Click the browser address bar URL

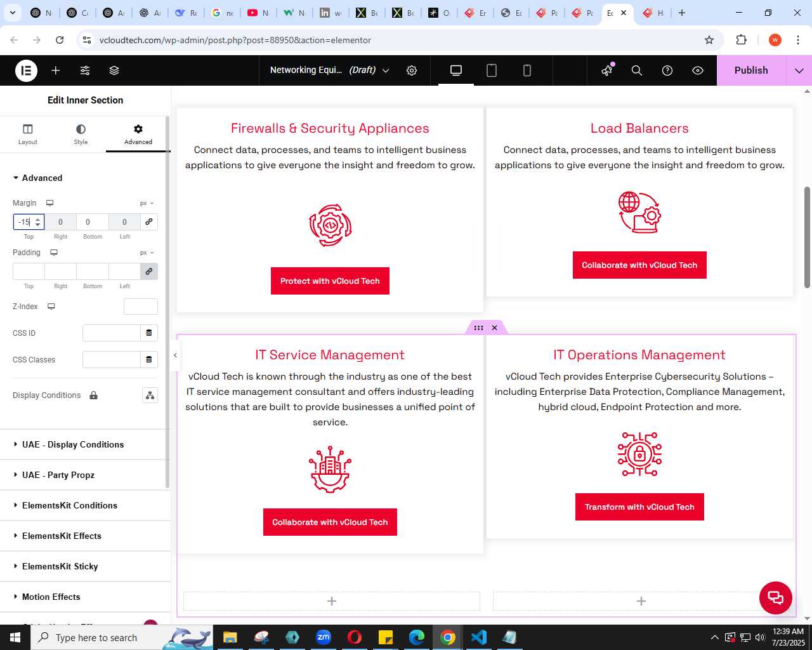235,40
